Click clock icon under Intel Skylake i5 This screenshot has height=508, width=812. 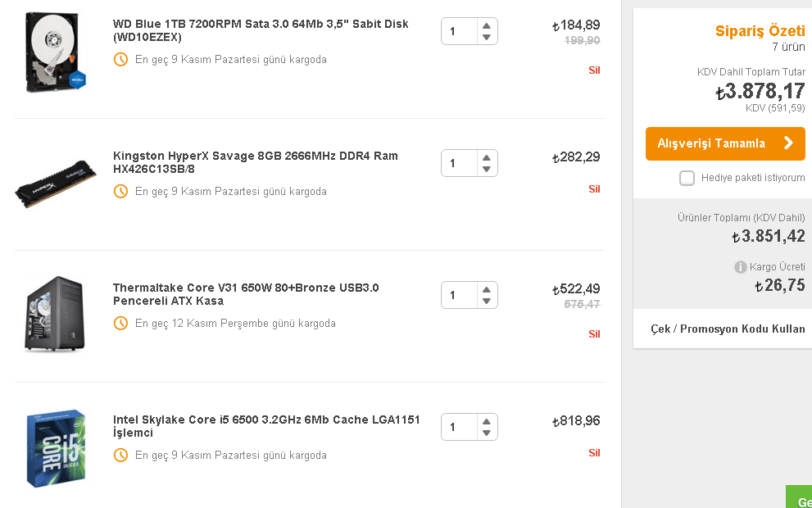(x=120, y=456)
